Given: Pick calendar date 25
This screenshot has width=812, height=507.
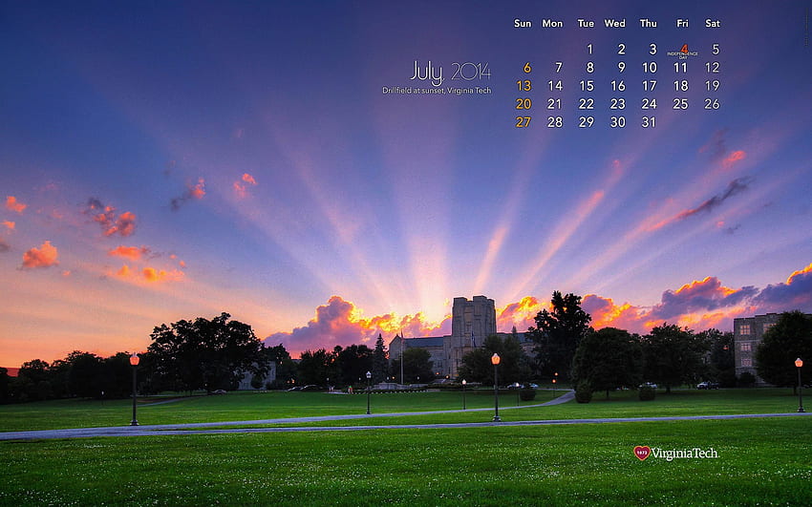Looking at the screenshot, I should pyautogui.click(x=680, y=104).
